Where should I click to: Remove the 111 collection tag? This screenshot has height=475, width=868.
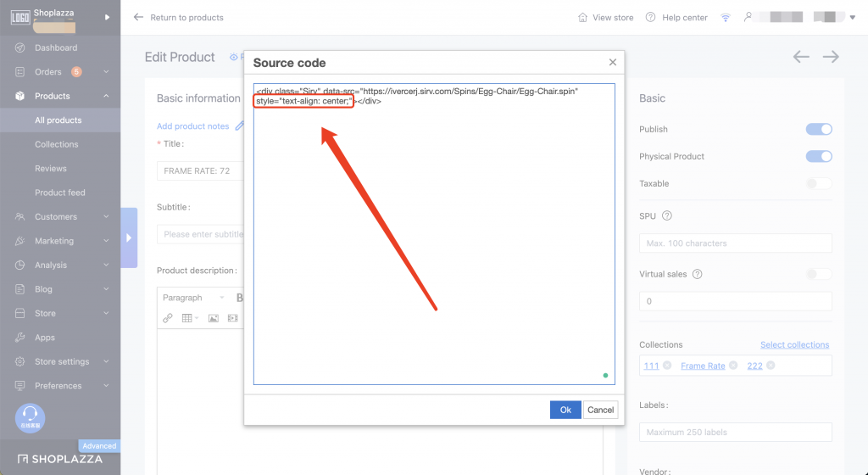[x=667, y=366]
